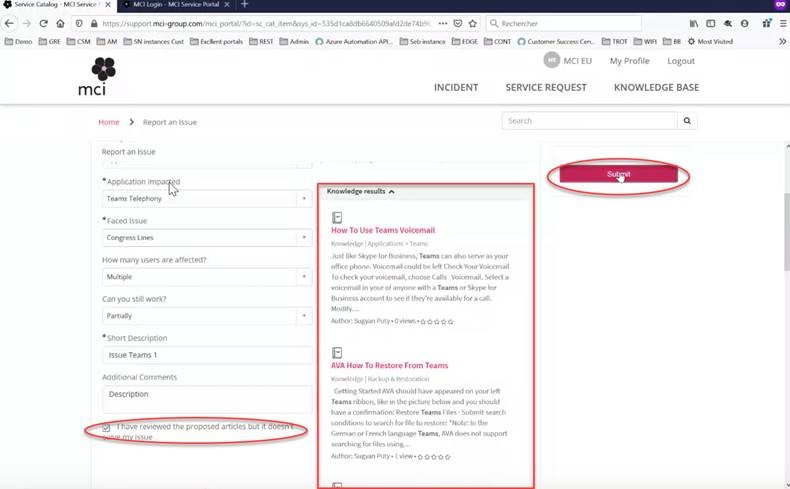Click into the Additional Comments text area
Screen dimensions: 790x489
pos(207,399)
